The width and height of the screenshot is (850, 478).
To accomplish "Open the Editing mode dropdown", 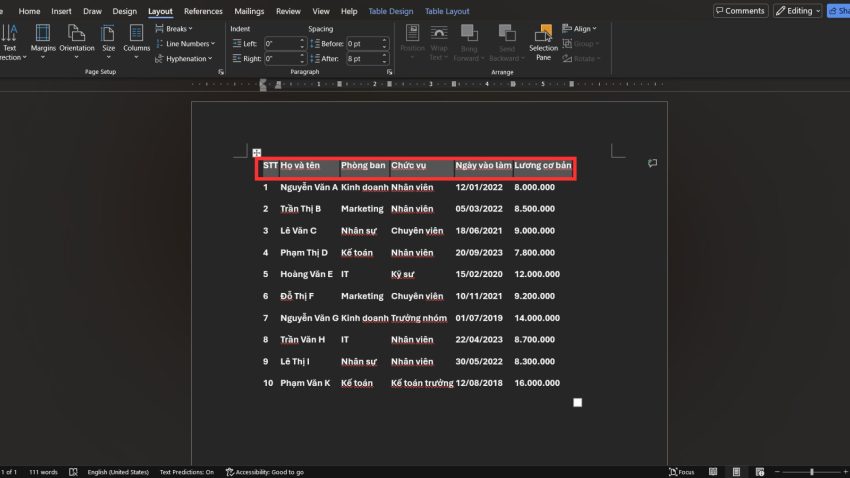I will (797, 11).
